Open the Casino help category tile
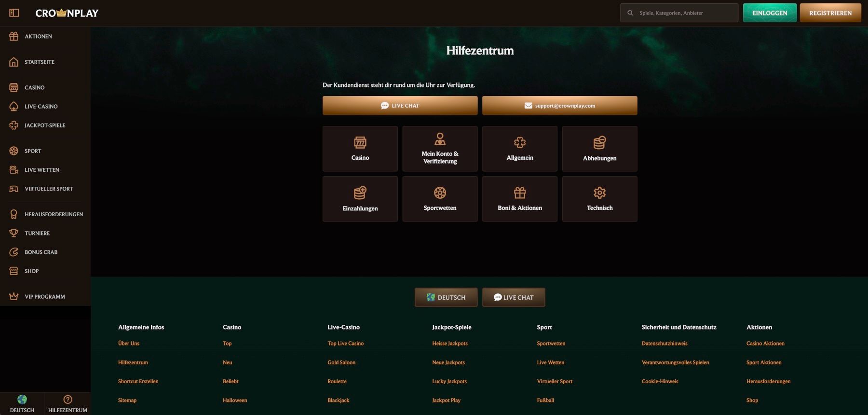868x415 pixels. tap(360, 149)
